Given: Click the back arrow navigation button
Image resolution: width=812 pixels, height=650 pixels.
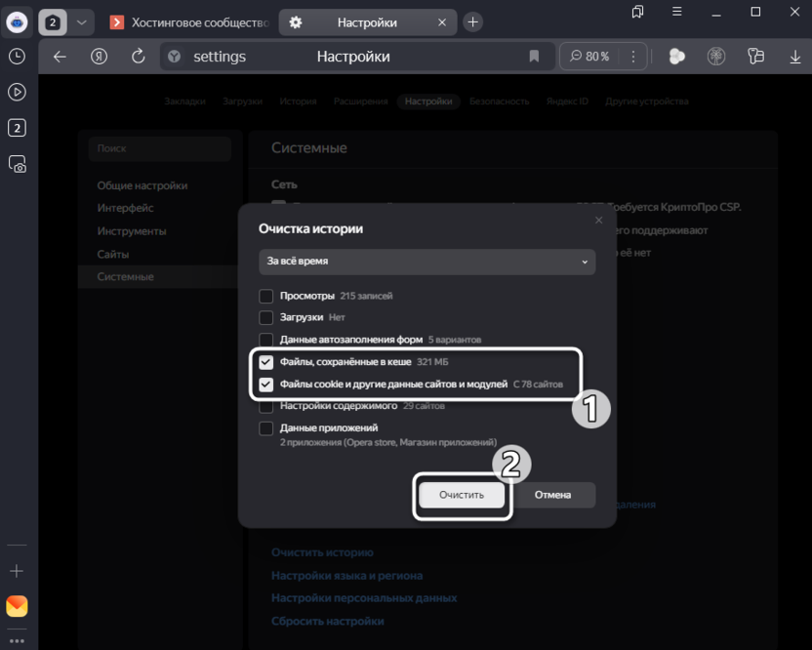Looking at the screenshot, I should 60,57.
